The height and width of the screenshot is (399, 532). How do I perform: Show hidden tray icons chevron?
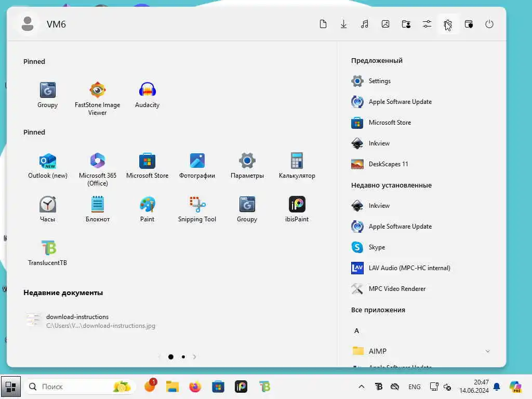coord(362,387)
